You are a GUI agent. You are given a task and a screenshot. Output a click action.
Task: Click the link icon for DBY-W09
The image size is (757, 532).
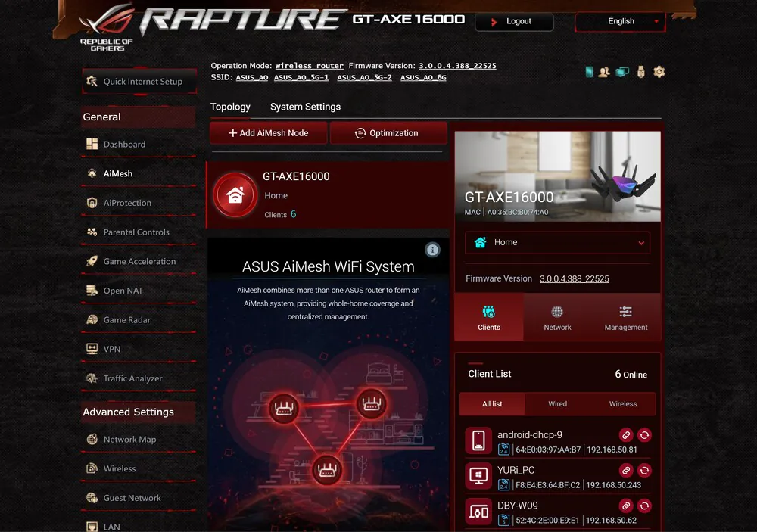626,506
